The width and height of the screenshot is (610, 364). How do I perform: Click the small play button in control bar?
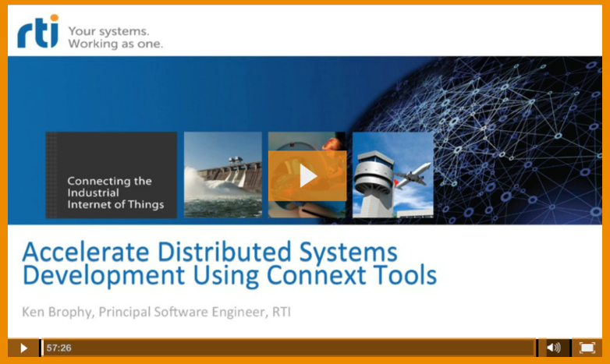(23, 348)
